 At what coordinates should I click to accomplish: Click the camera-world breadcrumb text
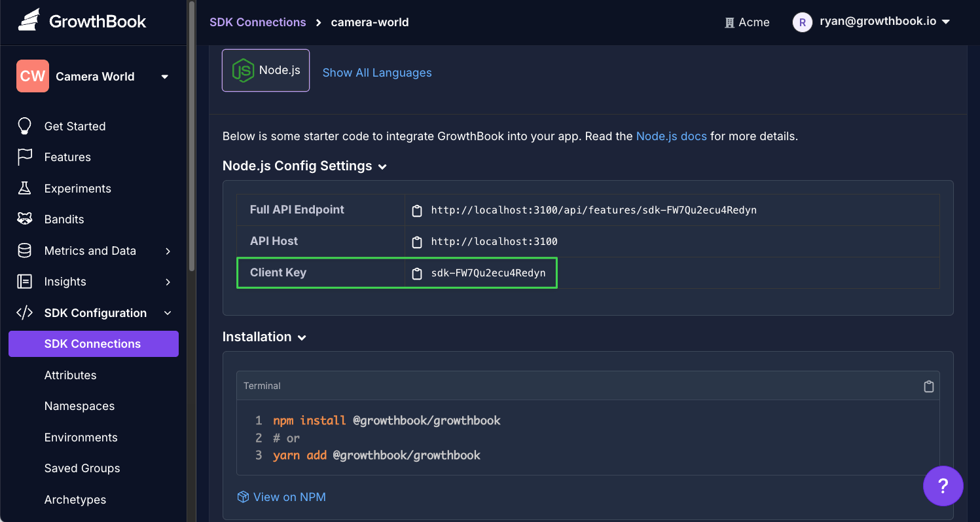click(370, 22)
